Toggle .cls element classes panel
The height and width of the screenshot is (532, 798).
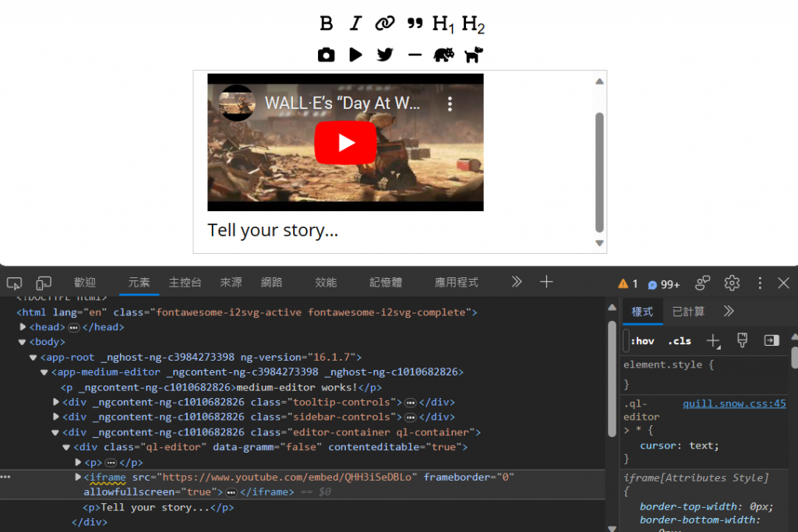pos(680,341)
